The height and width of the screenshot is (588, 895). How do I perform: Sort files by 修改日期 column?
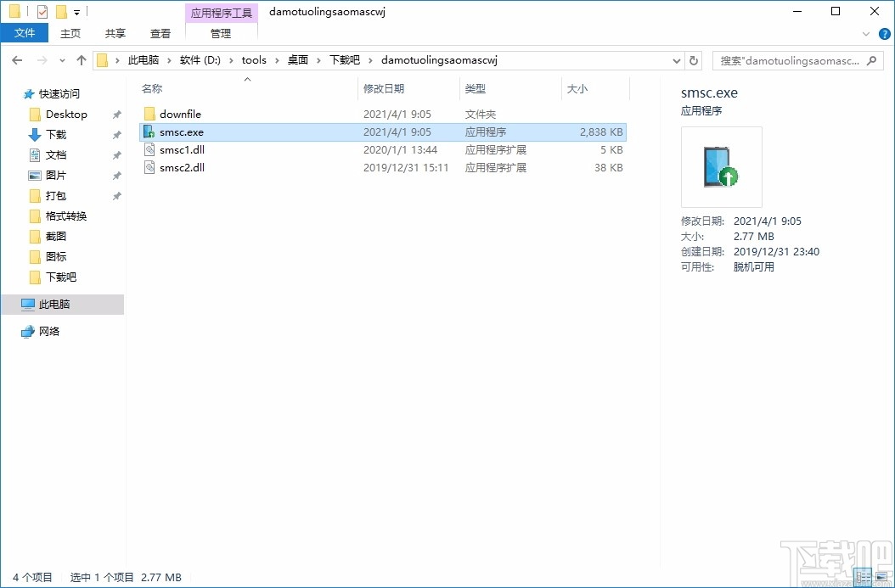[x=385, y=88]
